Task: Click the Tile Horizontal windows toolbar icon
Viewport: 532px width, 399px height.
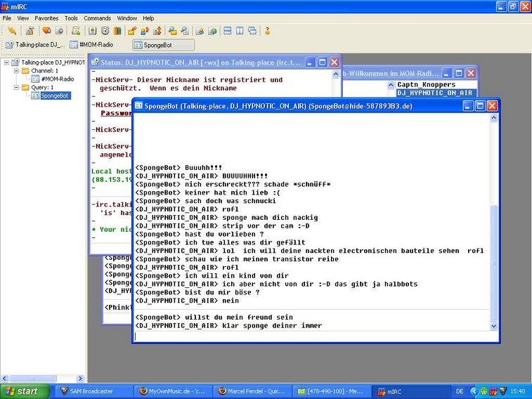Action: pyautogui.click(x=227, y=31)
